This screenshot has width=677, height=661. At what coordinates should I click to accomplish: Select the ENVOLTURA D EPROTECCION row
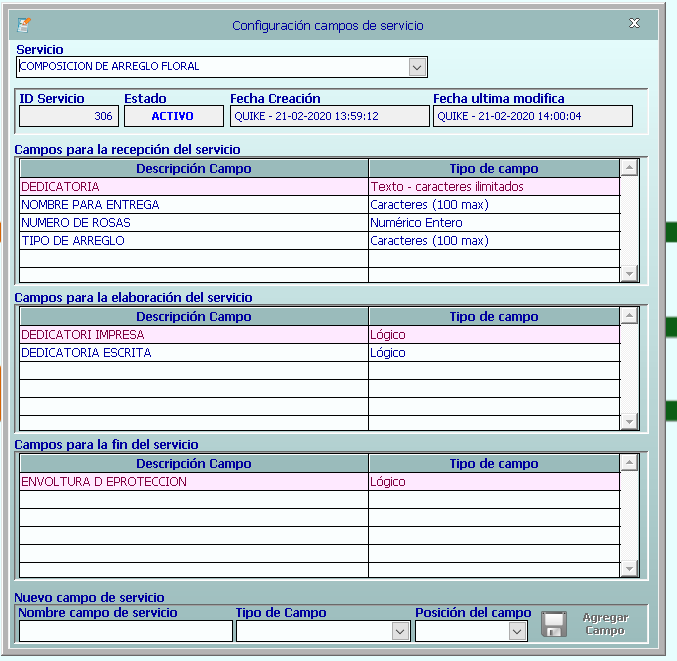320,482
